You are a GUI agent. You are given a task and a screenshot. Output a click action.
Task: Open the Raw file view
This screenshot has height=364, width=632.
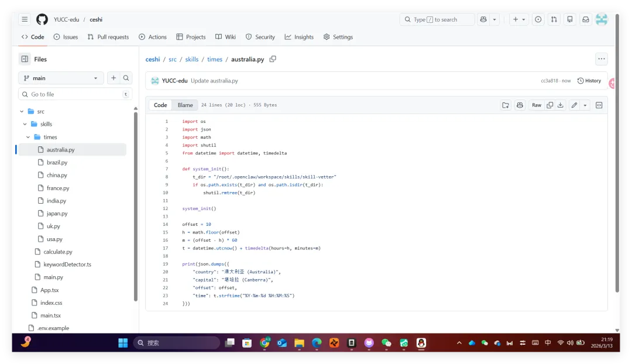(537, 105)
